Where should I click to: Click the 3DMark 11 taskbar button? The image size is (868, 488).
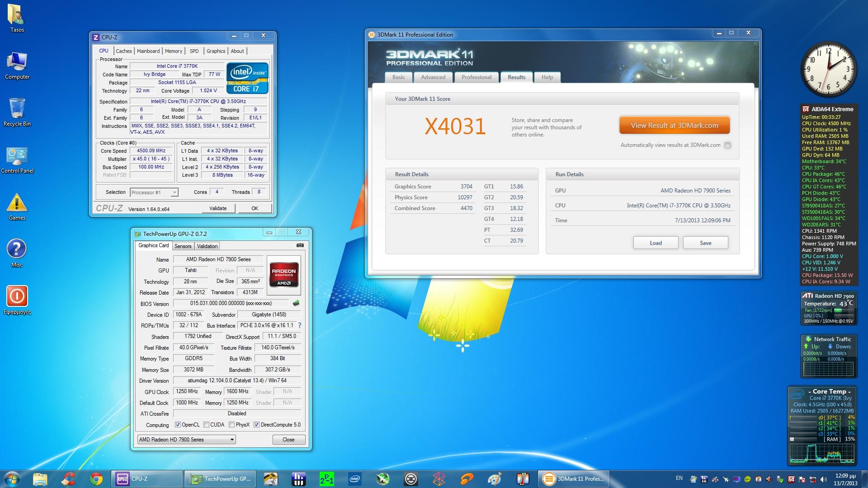[574, 479]
